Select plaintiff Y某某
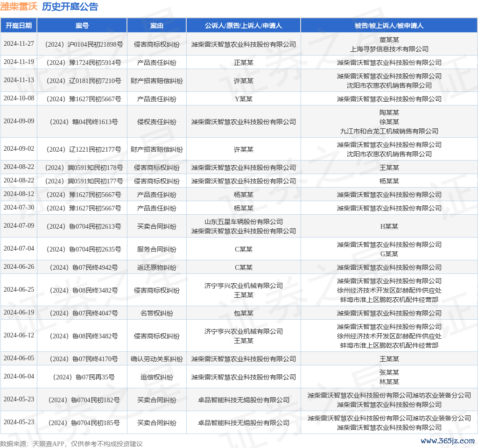This screenshot has height=448, width=478. (x=244, y=99)
